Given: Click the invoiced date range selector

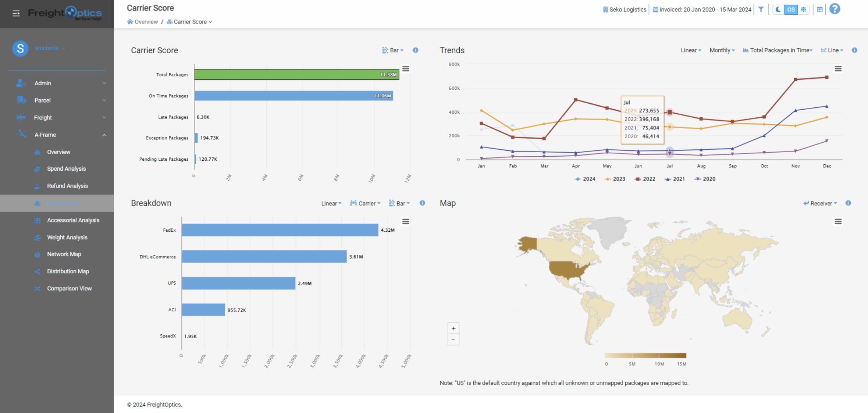Looking at the screenshot, I should point(702,10).
